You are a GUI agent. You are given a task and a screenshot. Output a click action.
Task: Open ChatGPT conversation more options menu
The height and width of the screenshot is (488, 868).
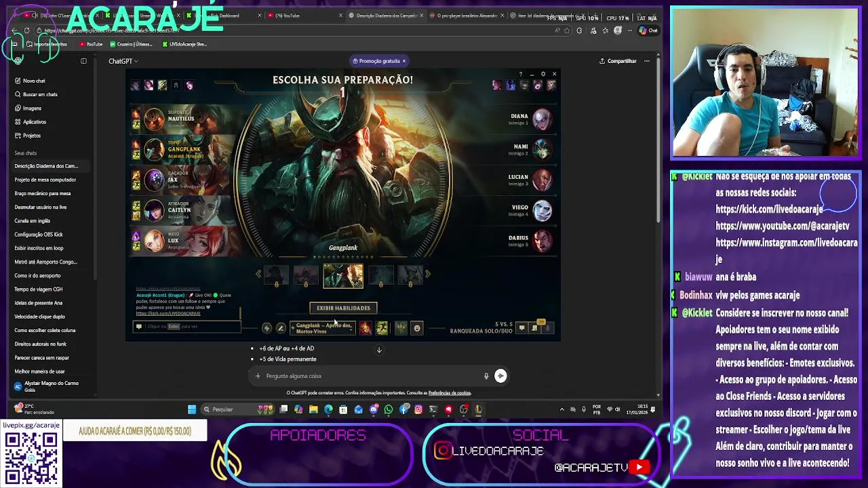pos(647,61)
